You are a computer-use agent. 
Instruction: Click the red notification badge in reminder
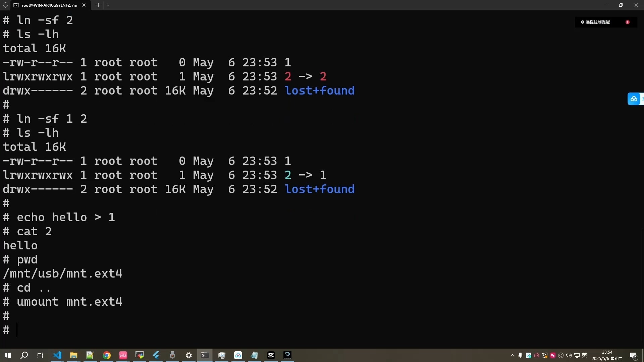pyautogui.click(x=628, y=22)
